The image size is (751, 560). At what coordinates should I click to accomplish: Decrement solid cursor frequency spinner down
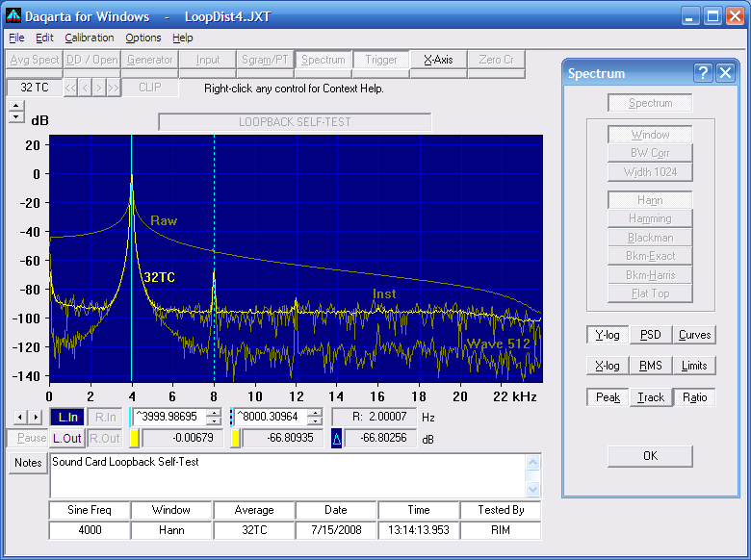click(214, 421)
